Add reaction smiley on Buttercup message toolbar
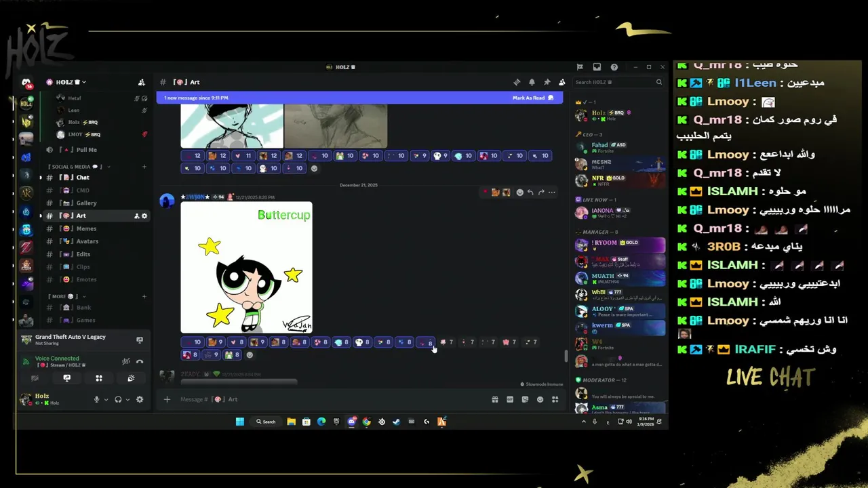 [x=519, y=192]
